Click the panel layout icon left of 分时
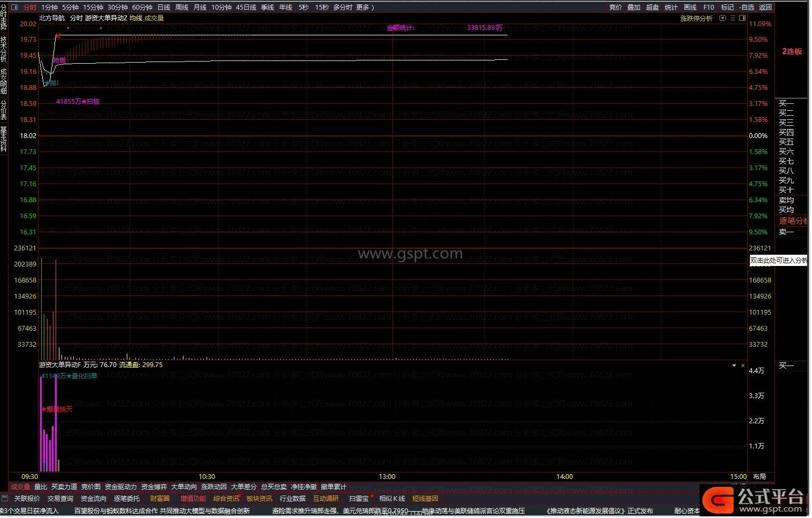This screenshot has height=518, width=812. (x=14, y=7)
